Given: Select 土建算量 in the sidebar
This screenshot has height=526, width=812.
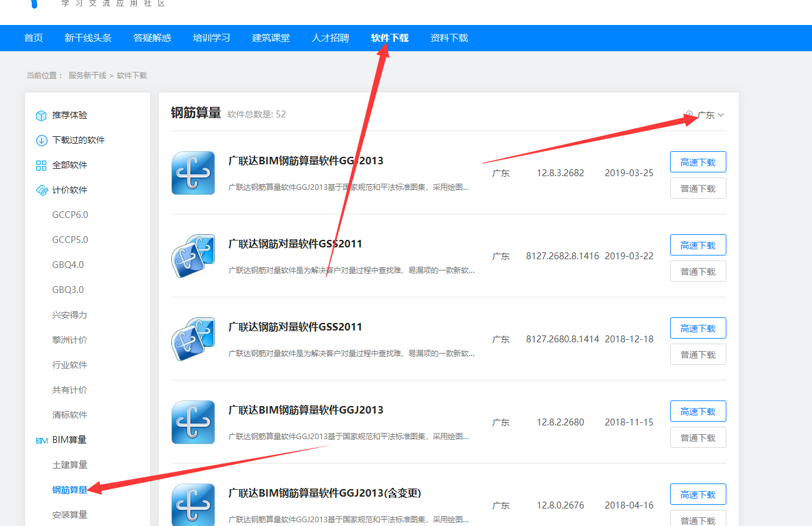Looking at the screenshot, I should (x=70, y=465).
